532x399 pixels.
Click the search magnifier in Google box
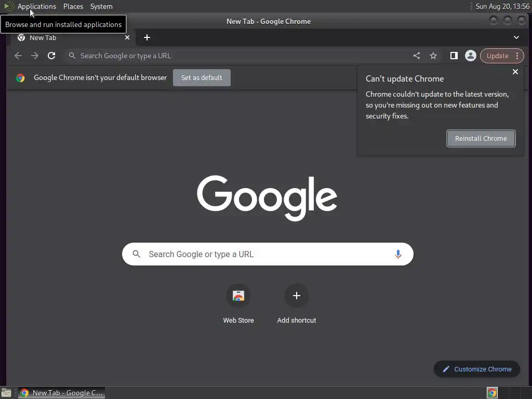click(x=137, y=254)
